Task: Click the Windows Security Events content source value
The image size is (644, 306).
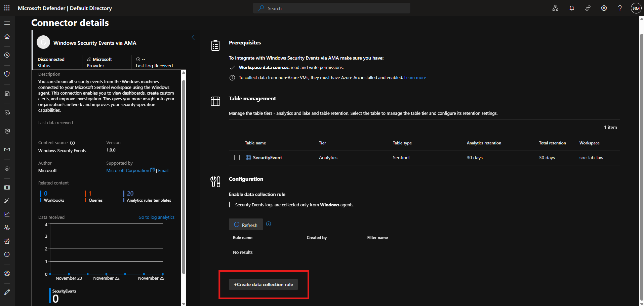Action: pyautogui.click(x=62, y=150)
